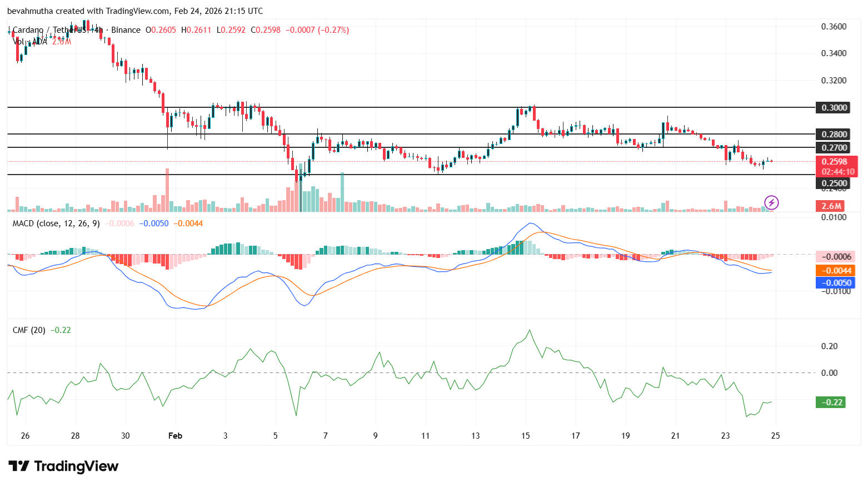Click the O0.2605 open value in the legend
Viewport: 868px width, 487px height.
pos(161,30)
